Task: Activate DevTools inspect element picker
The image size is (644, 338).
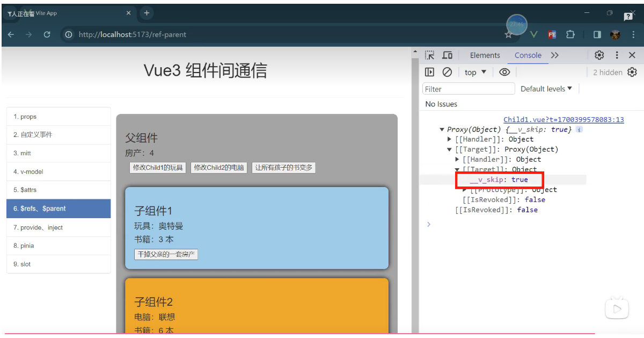Action: pos(429,55)
